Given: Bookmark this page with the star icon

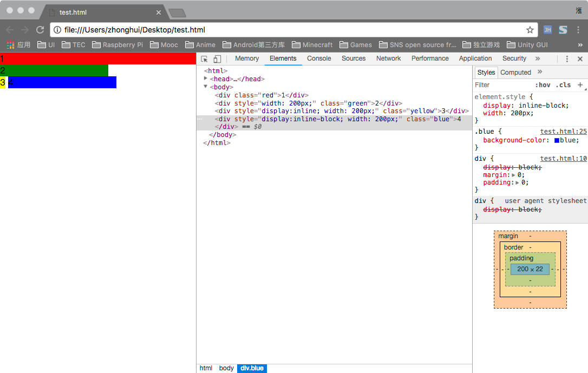Looking at the screenshot, I should click(530, 30).
